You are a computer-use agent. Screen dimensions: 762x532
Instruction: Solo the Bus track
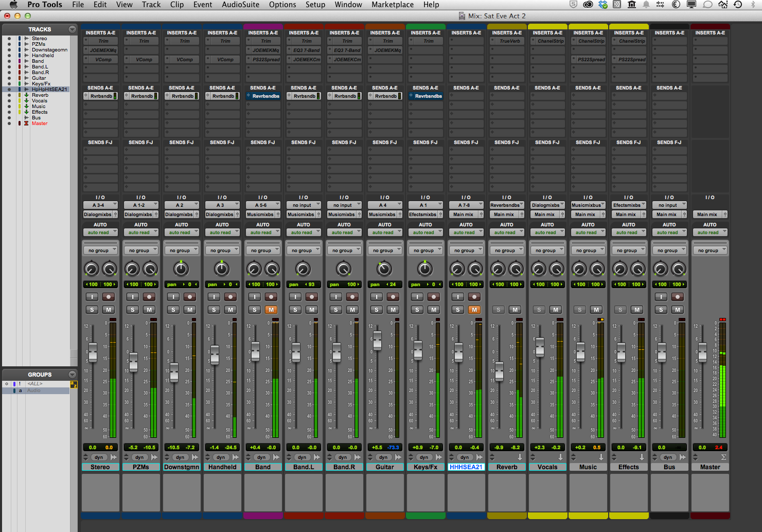click(x=661, y=310)
